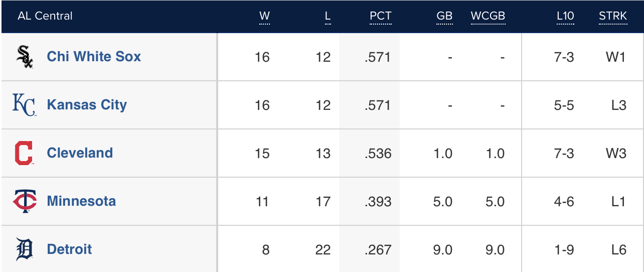Screen dimensions: 644x272
Task: Click the AL Central division heading
Action: pos(45,16)
